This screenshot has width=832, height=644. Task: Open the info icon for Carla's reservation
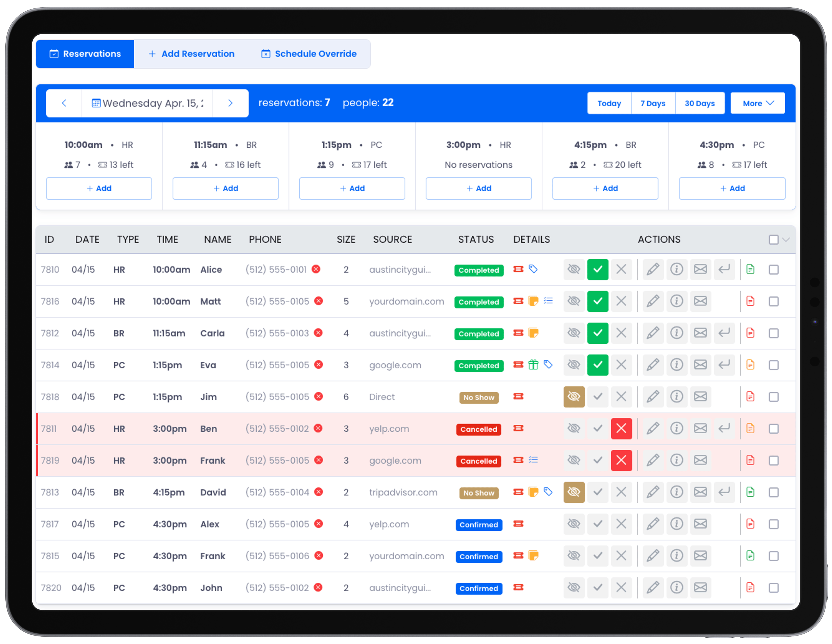click(677, 333)
